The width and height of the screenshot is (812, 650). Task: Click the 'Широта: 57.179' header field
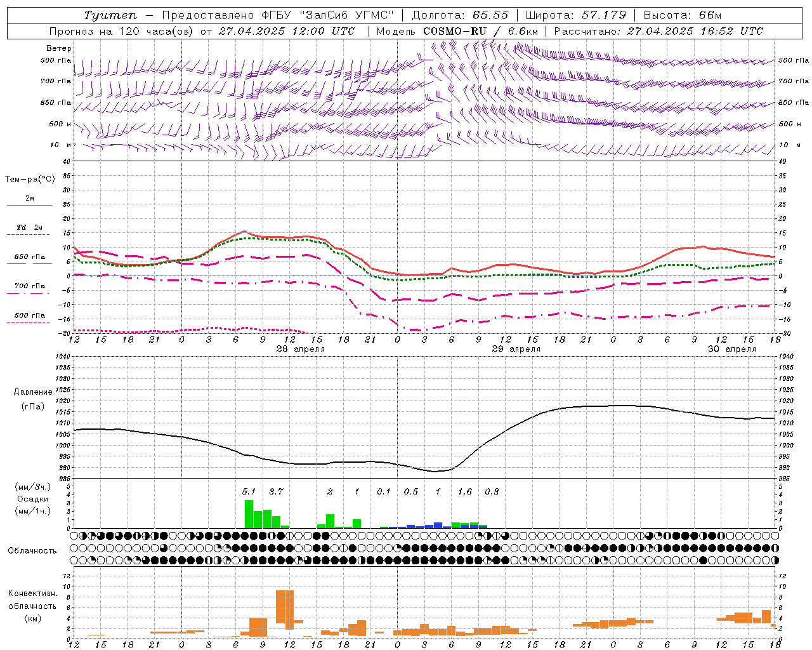coord(575,15)
